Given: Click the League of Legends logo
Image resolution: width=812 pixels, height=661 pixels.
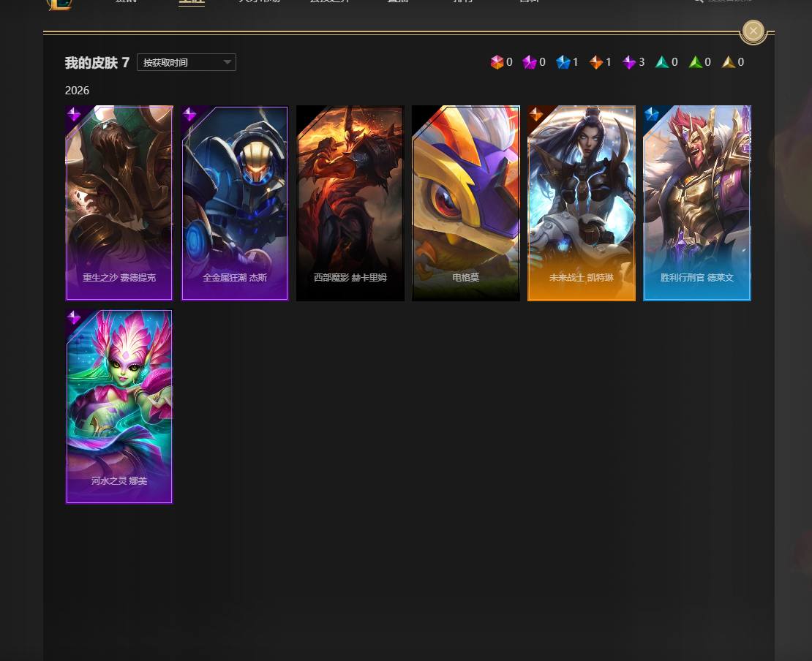Looking at the screenshot, I should point(59,3).
